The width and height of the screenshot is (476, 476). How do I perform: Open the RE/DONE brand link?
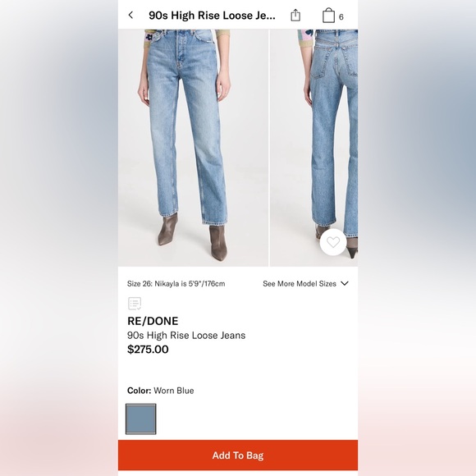[x=153, y=321]
